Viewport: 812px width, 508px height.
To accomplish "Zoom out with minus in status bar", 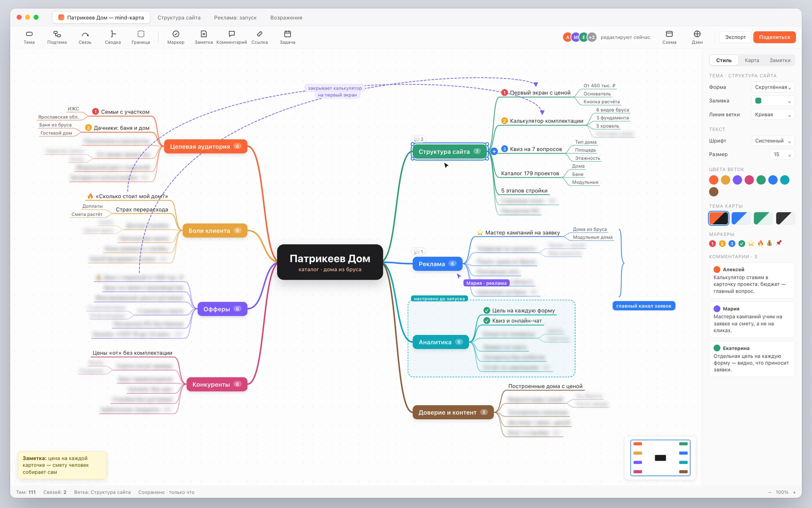I will 770,492.
